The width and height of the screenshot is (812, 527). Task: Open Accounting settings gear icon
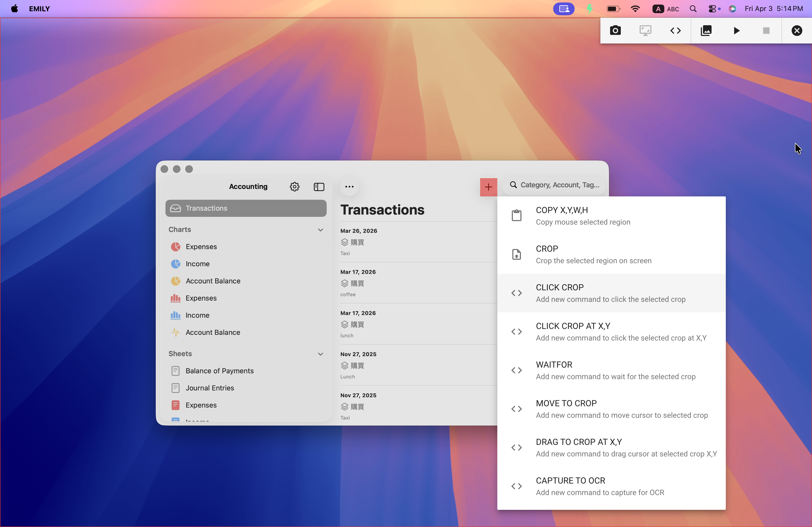coord(295,186)
